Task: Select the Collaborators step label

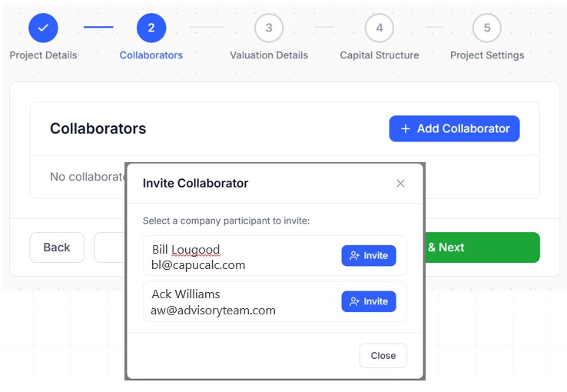Action: (x=151, y=55)
